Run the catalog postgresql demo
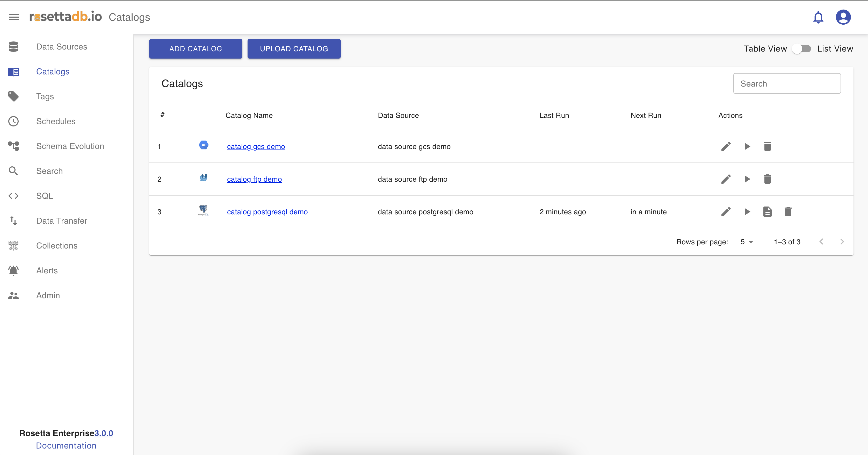Viewport: 868px width, 455px height. [x=747, y=212]
